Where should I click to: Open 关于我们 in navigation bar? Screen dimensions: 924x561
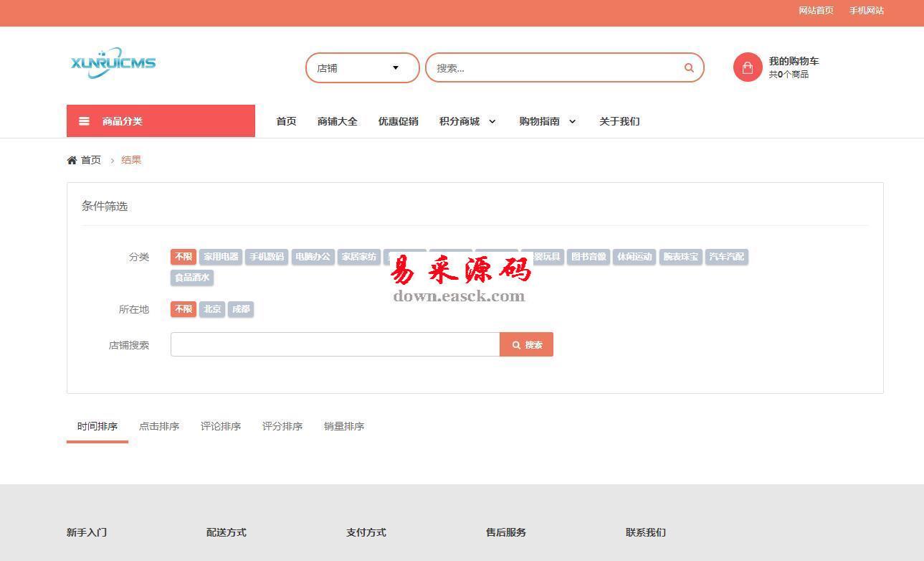tap(619, 121)
